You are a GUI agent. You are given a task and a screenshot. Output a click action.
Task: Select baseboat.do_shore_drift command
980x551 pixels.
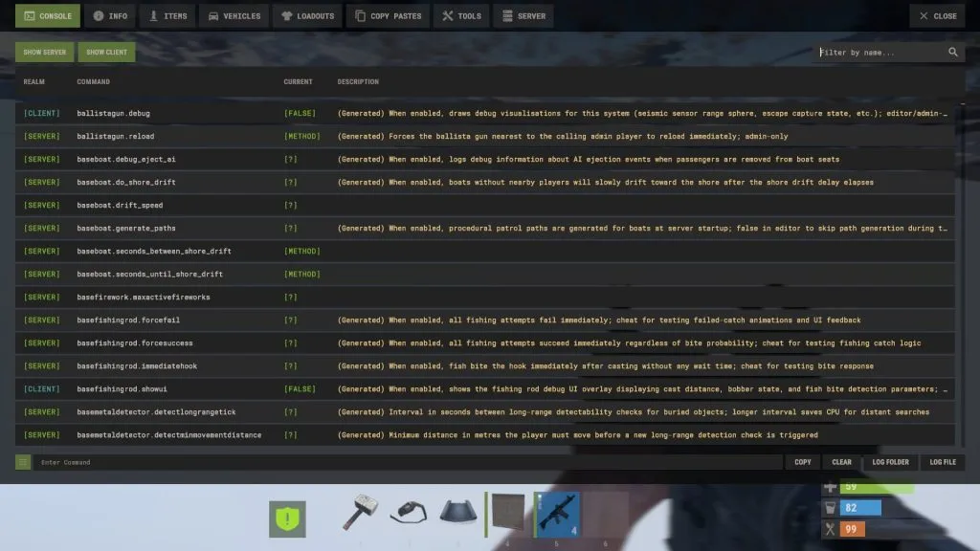pos(485,183)
